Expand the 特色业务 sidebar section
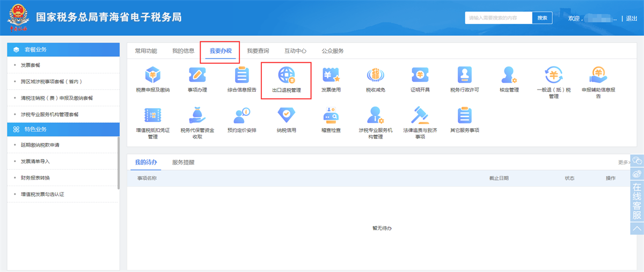Image resolution: width=644 pixels, height=272 pixels. [x=63, y=129]
